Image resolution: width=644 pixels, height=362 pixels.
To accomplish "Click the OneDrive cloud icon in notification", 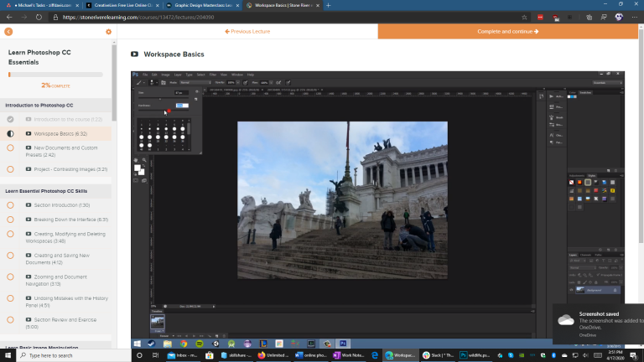I will pos(566,319).
